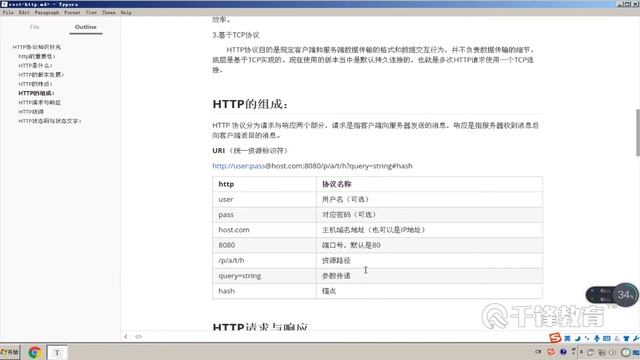Open Sogou skin shirt icon
Viewport: 640px width, 360px height.
click(x=626, y=338)
